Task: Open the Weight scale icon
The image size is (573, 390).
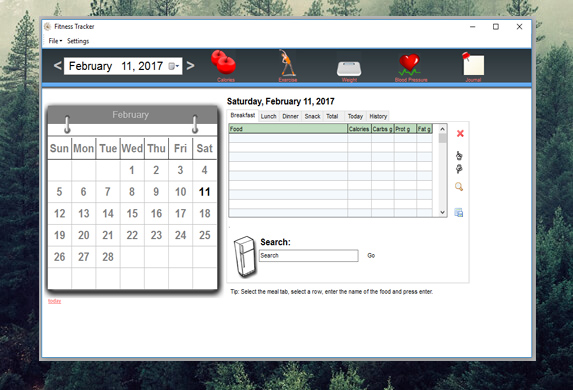Action: pos(349,69)
